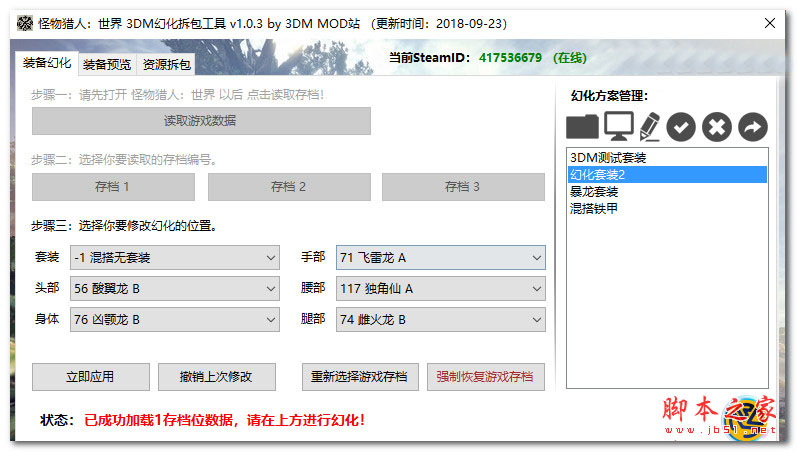
Task: Select 存档 3 button
Action: click(x=463, y=187)
